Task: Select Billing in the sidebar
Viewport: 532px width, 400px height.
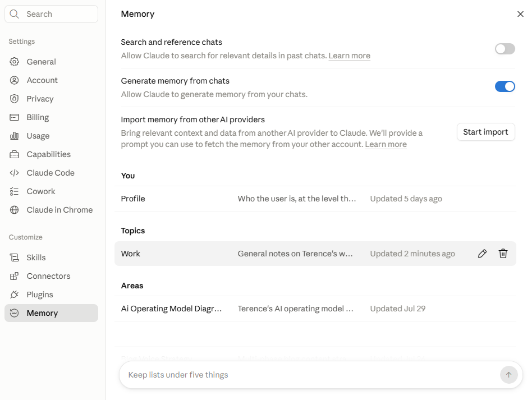Action: click(51, 117)
